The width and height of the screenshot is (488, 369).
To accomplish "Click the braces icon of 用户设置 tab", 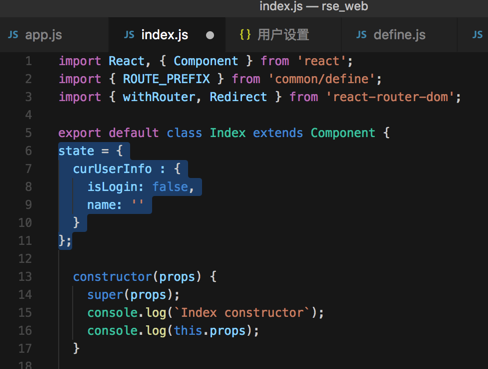I will (245, 35).
